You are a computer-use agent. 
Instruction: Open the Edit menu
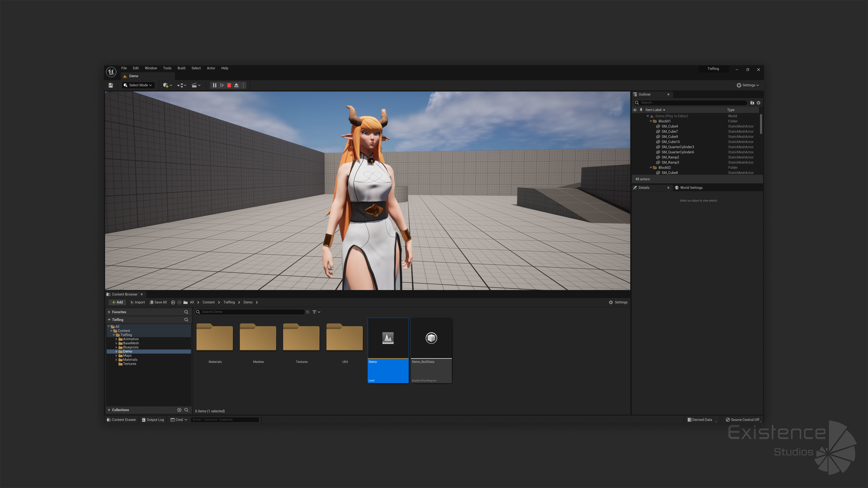click(135, 68)
